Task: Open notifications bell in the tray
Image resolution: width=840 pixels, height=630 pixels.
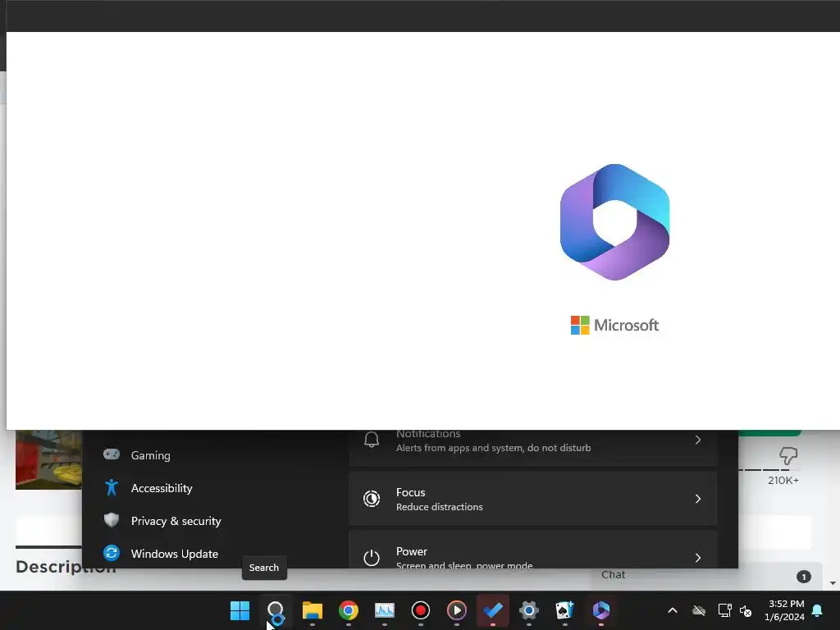Action: point(818,610)
